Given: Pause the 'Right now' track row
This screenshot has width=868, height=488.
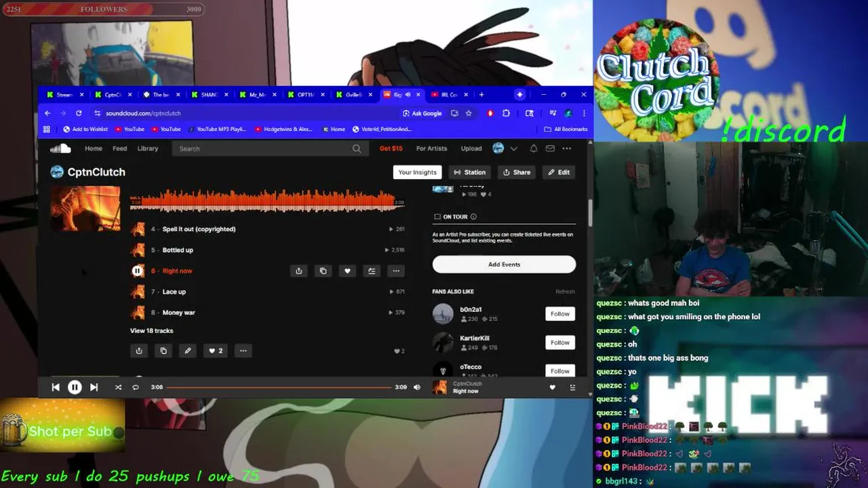Looking at the screenshot, I should (x=137, y=271).
